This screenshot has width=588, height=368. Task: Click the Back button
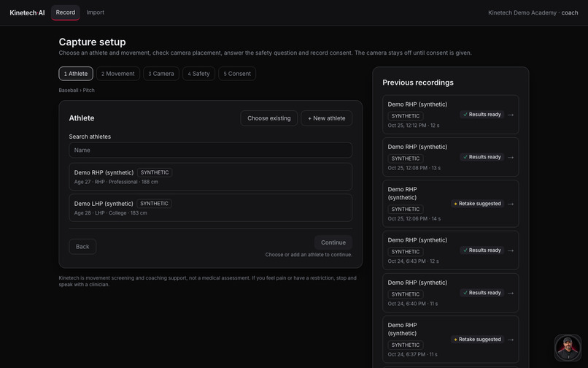point(82,247)
